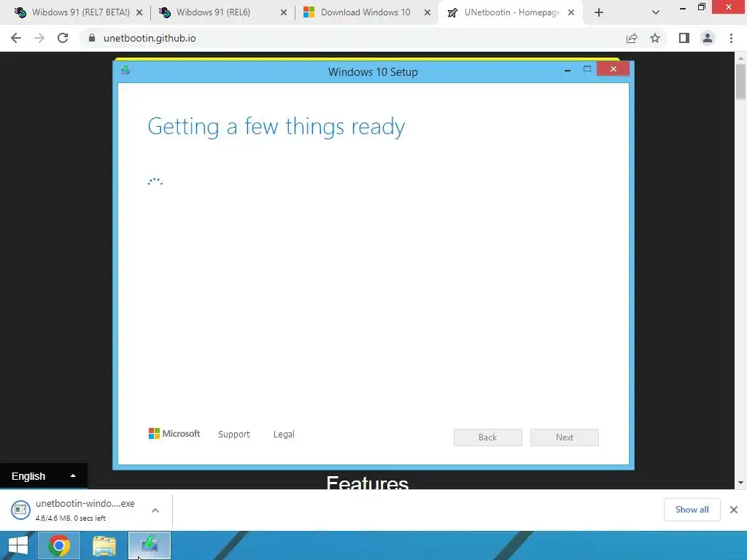The image size is (747, 560).
Task: Minimize the Chrome browser window
Action: point(683,7)
